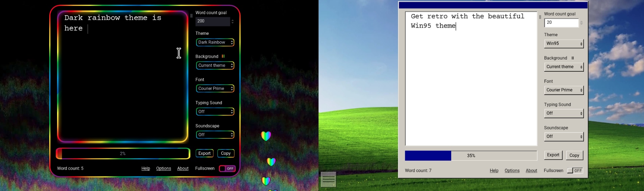Open Help link in Dark Rainbow window
This screenshot has height=191, width=644.
click(x=146, y=168)
